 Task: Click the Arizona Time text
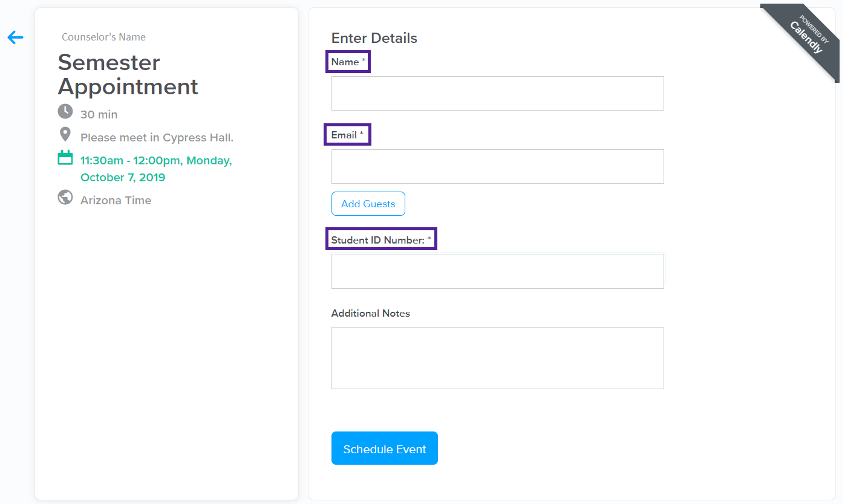116,201
